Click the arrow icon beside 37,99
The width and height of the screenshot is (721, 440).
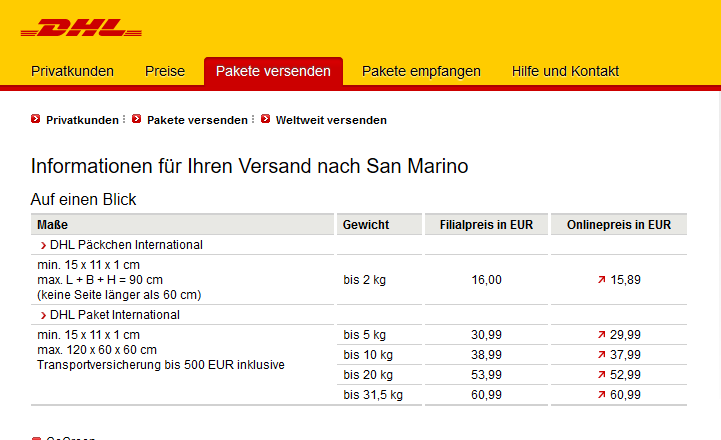[601, 354]
